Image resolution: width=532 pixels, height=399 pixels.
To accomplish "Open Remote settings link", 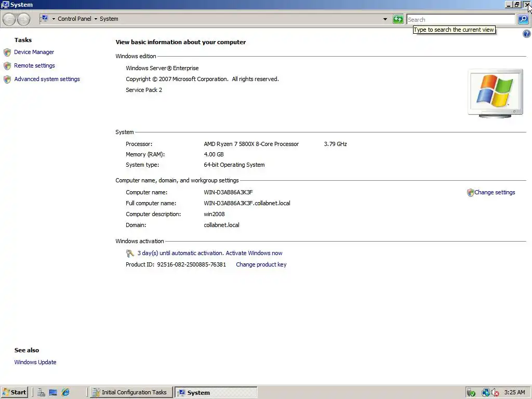I will tap(34, 65).
